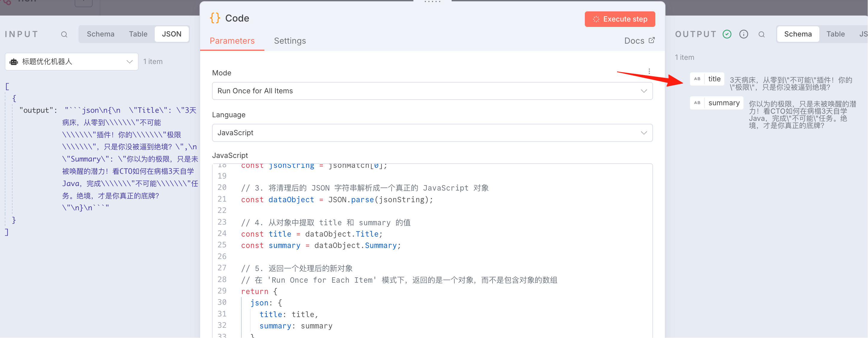Click code line 21 with JSON.parse(jsonString)
Screen dimensions: 868x338
(337, 200)
